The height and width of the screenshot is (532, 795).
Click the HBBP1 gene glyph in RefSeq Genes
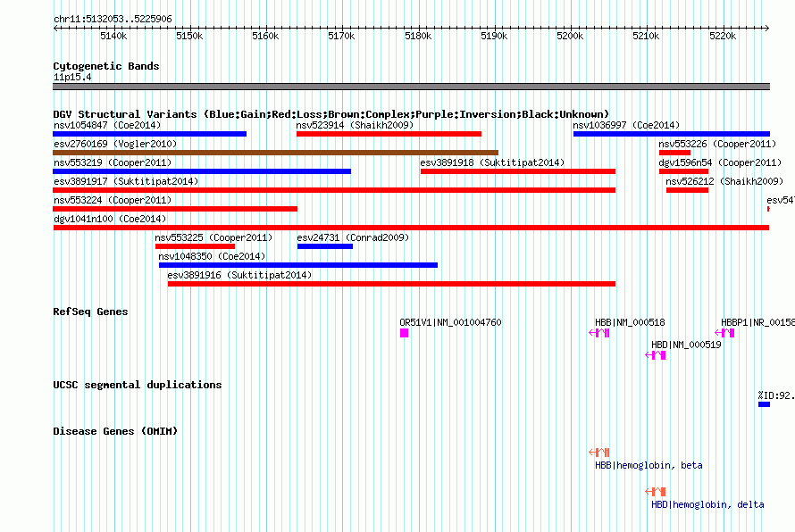coord(724,333)
